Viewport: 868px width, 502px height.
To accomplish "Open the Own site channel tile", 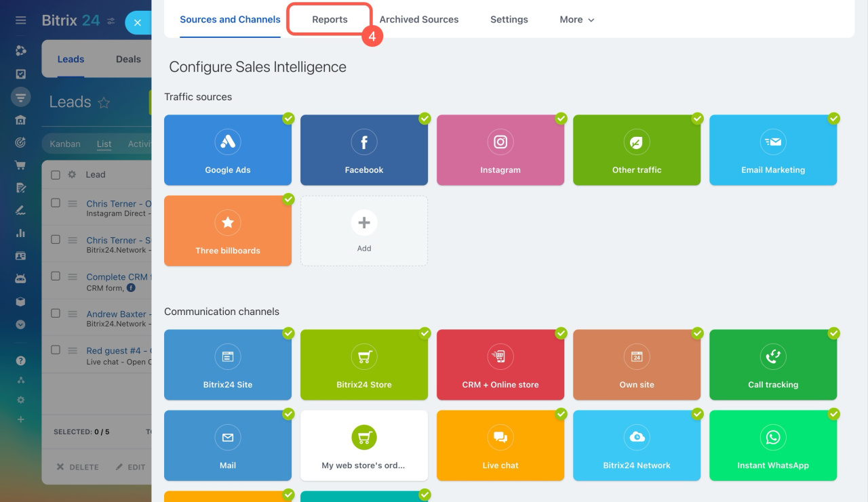I will coord(637,364).
